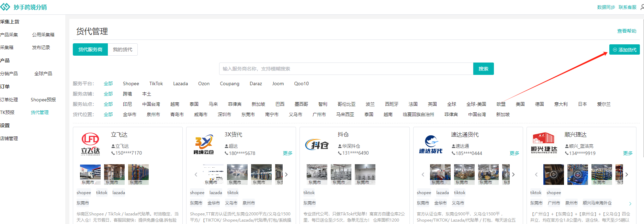The image size is (644, 224).
Task: Filter 服务平台 by Shopee
Action: click(131, 83)
